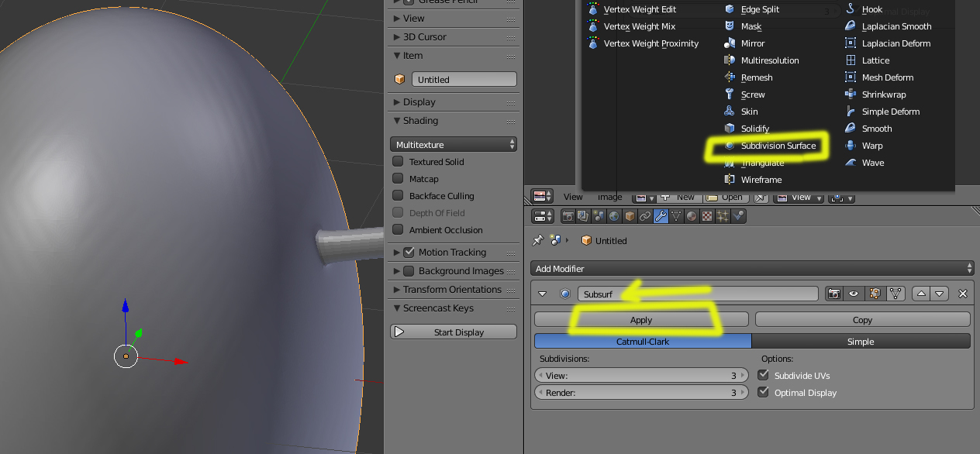Open the Render properties tab (camera icon)
The width and height of the screenshot is (980, 454).
tap(568, 216)
